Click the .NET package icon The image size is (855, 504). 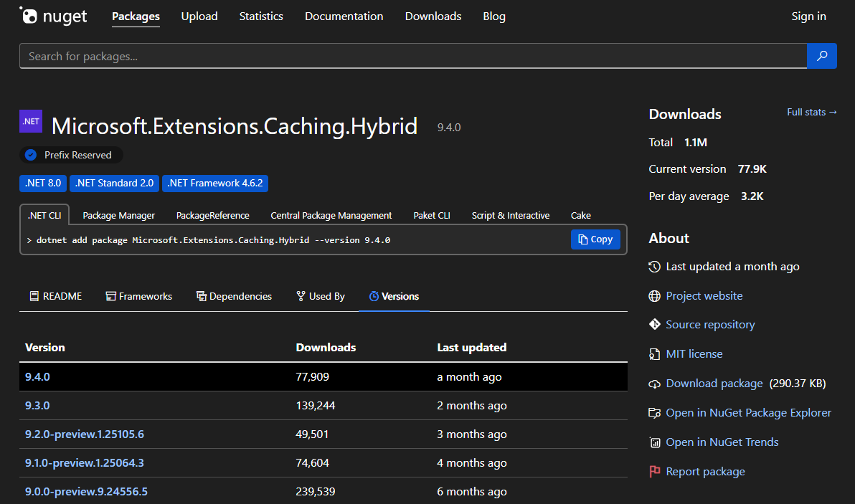31,121
